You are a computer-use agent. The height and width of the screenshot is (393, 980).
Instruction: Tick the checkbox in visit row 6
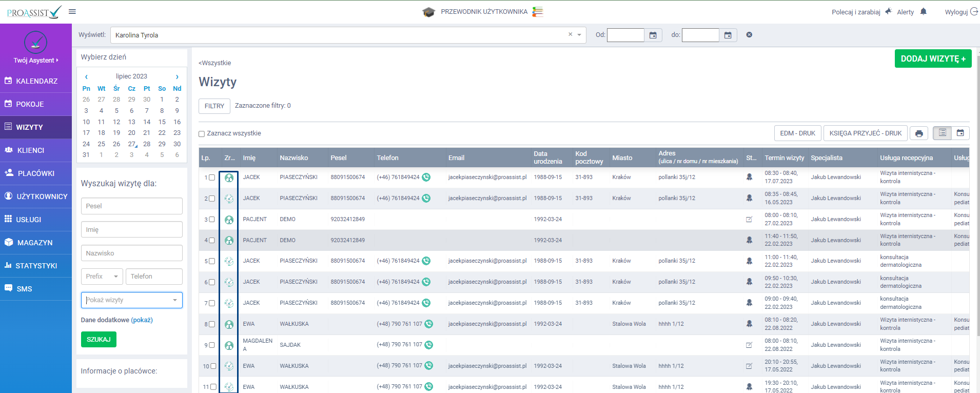[x=211, y=282]
